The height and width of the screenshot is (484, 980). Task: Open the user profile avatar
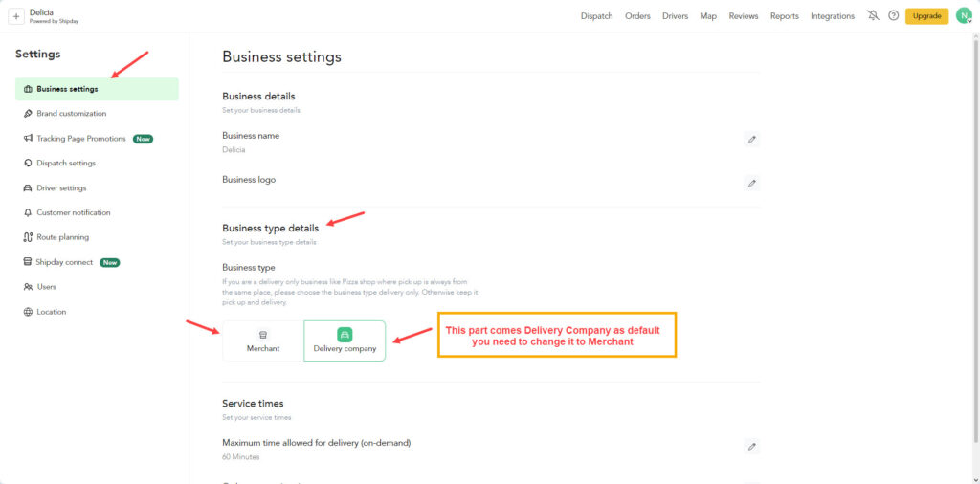click(x=964, y=16)
